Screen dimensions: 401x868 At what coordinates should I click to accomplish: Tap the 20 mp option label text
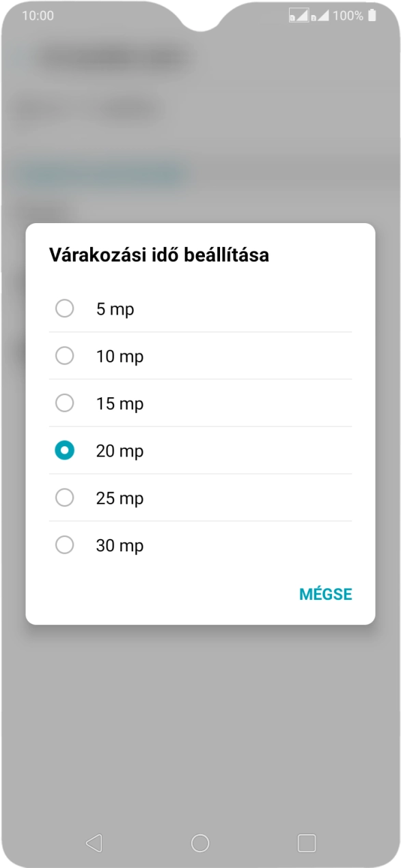(120, 450)
